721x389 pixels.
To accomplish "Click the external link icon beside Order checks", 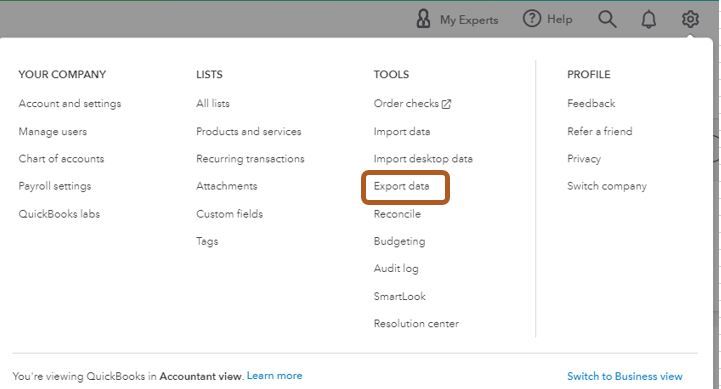I will (x=446, y=104).
